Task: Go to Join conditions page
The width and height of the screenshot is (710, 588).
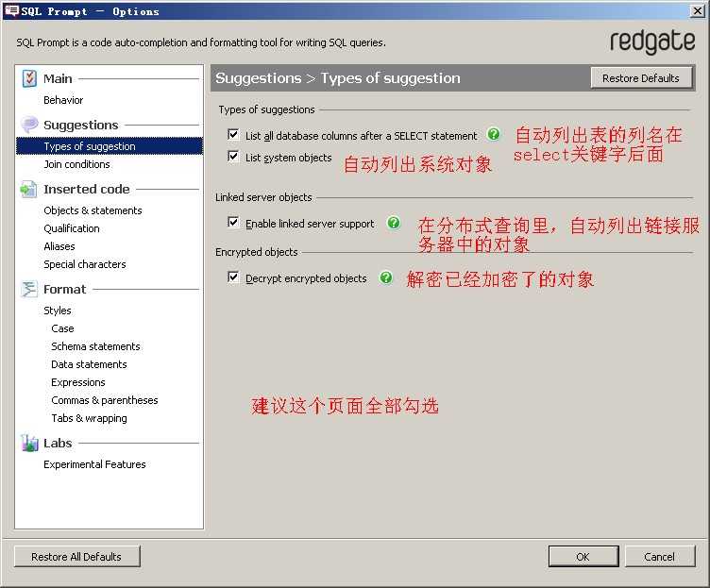Action: [x=76, y=164]
